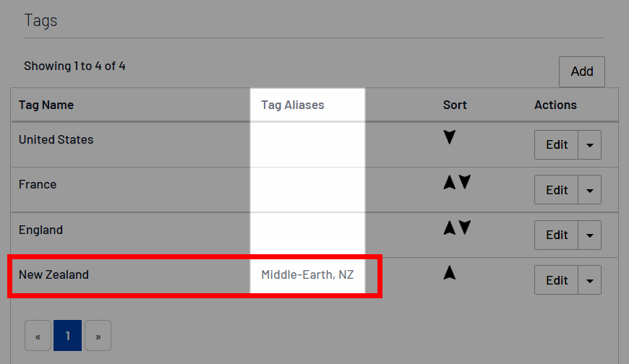Move New Zealand tag up

450,273
